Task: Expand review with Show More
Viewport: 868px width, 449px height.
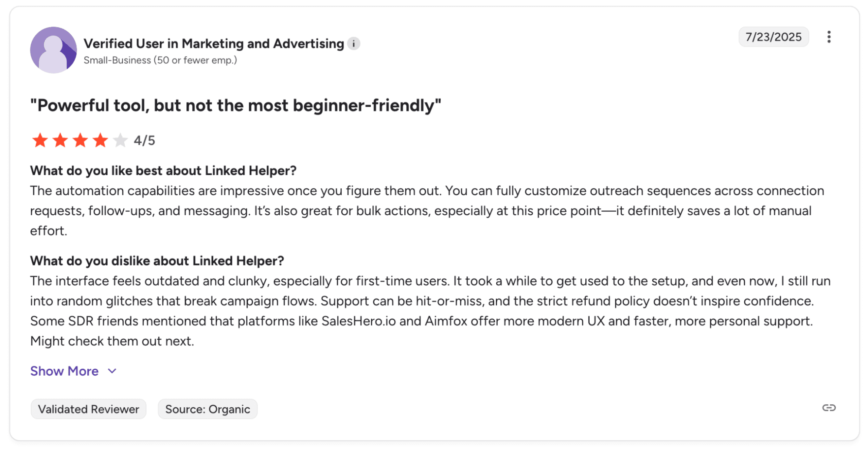Action: [64, 371]
